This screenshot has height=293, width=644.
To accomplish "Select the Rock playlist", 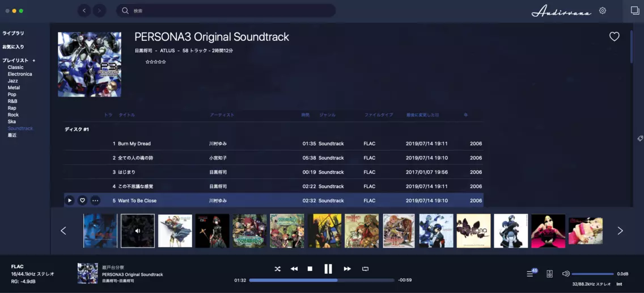I will (x=13, y=115).
